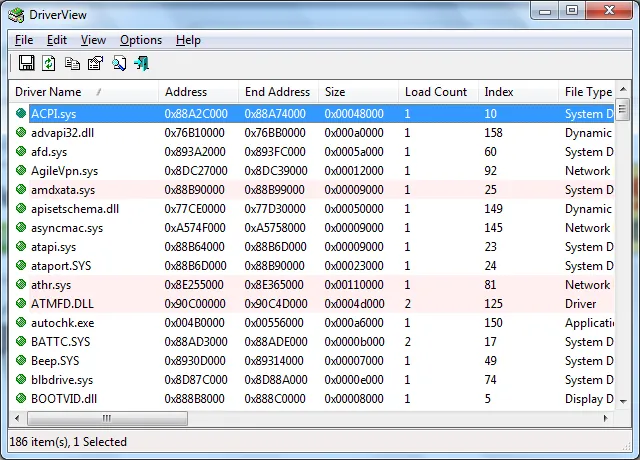The width and height of the screenshot is (640, 460).
Task: Select the autochk.exe driver name
Action: [x=63, y=322]
